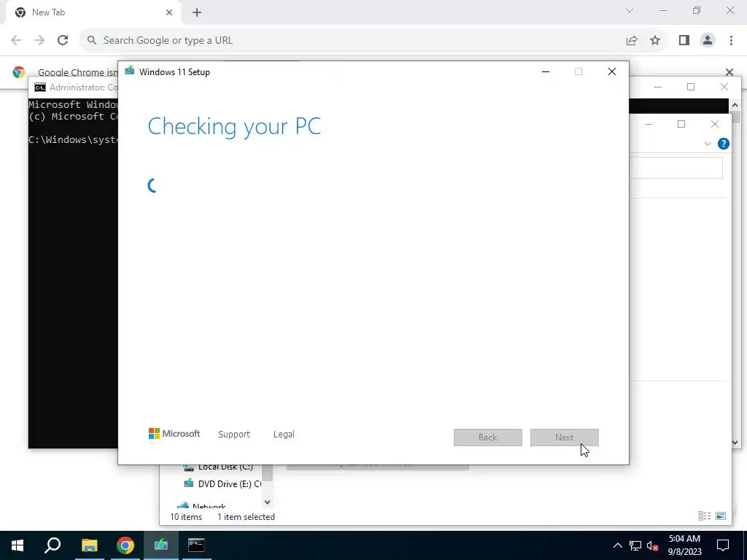Click the File Explorer search box
The width and height of the screenshot is (747, 560).
676,168
